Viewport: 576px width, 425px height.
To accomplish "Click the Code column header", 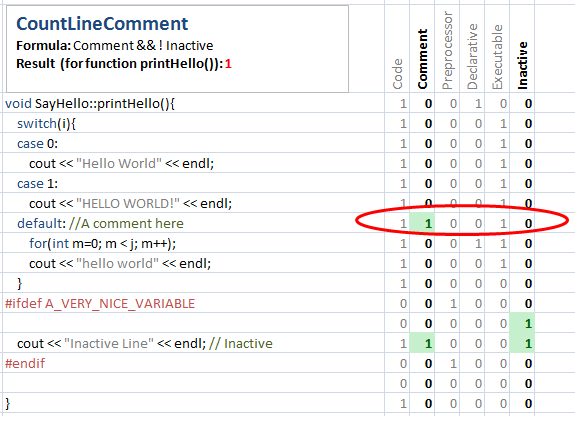I will [x=398, y=74].
